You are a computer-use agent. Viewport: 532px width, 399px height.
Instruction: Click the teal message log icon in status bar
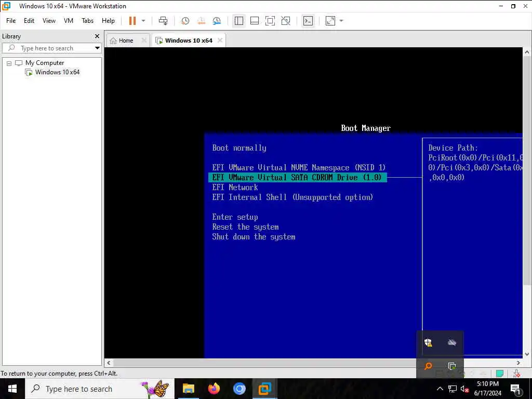[500, 374]
